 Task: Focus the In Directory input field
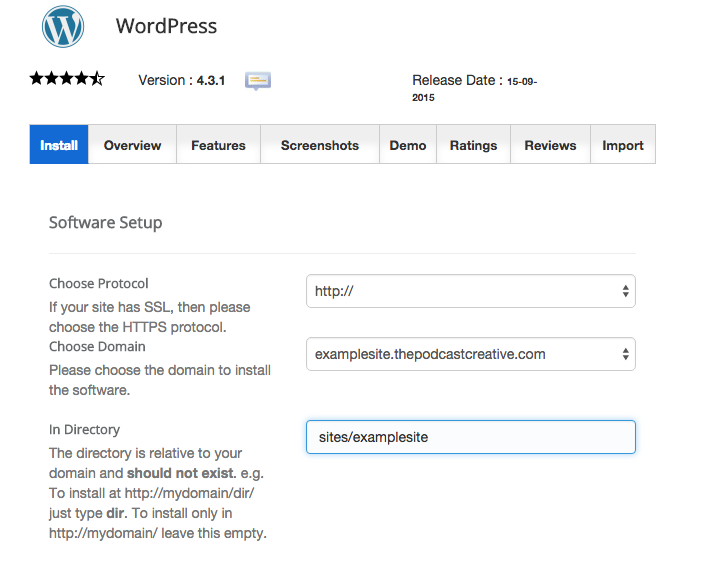point(471,437)
